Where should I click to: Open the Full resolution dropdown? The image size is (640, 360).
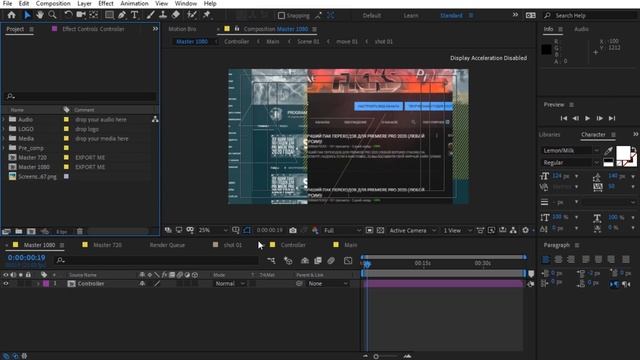pyautogui.click(x=342, y=230)
